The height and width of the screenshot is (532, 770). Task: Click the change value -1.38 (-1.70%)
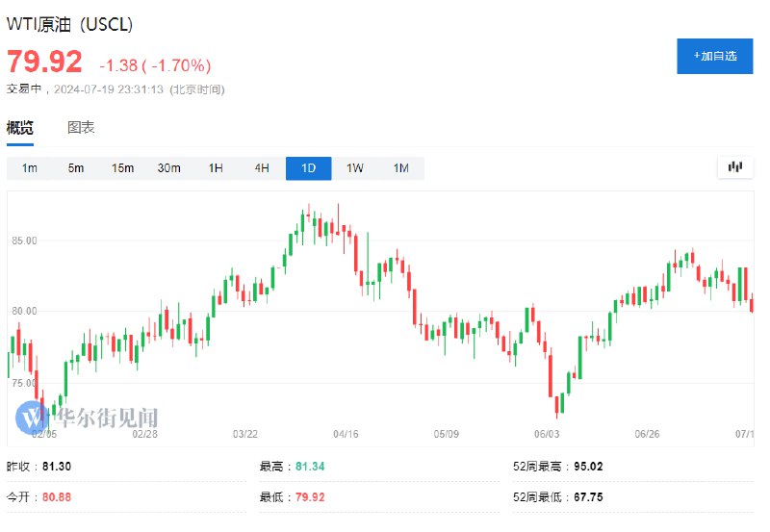click(x=155, y=65)
